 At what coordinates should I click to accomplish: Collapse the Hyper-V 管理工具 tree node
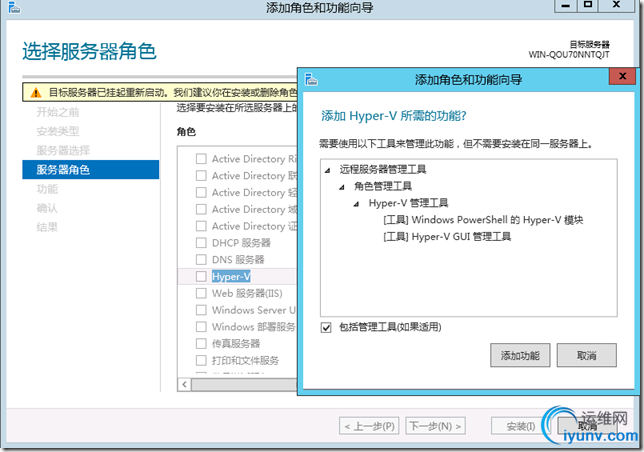pyautogui.click(x=356, y=204)
